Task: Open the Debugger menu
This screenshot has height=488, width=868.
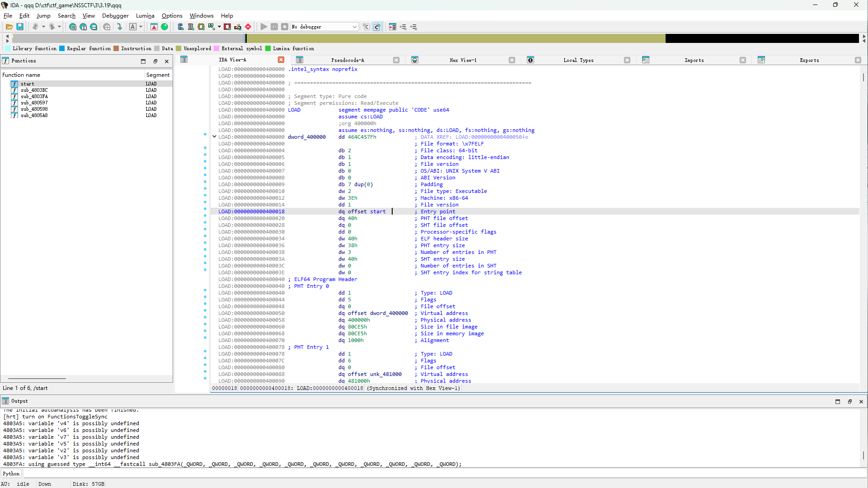Action: (115, 15)
